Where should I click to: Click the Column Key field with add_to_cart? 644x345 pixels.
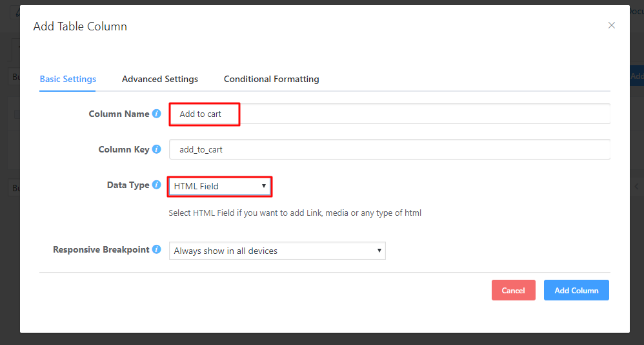click(389, 149)
